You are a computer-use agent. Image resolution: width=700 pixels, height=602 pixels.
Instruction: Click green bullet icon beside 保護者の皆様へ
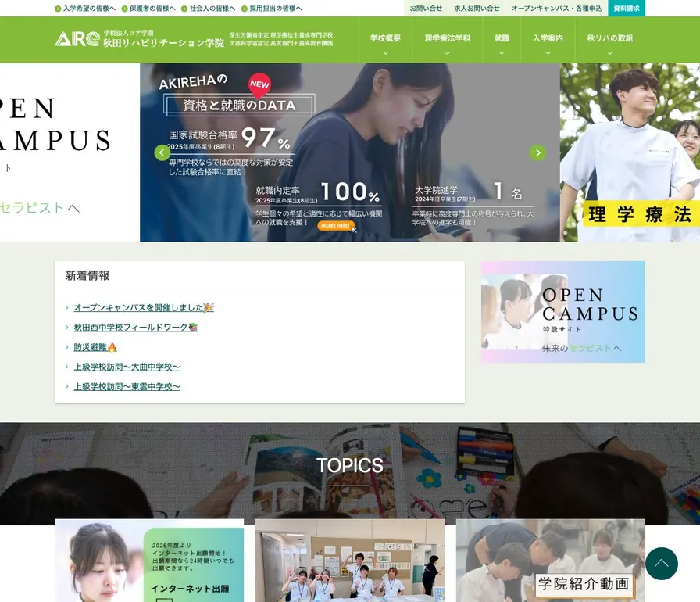click(x=124, y=9)
